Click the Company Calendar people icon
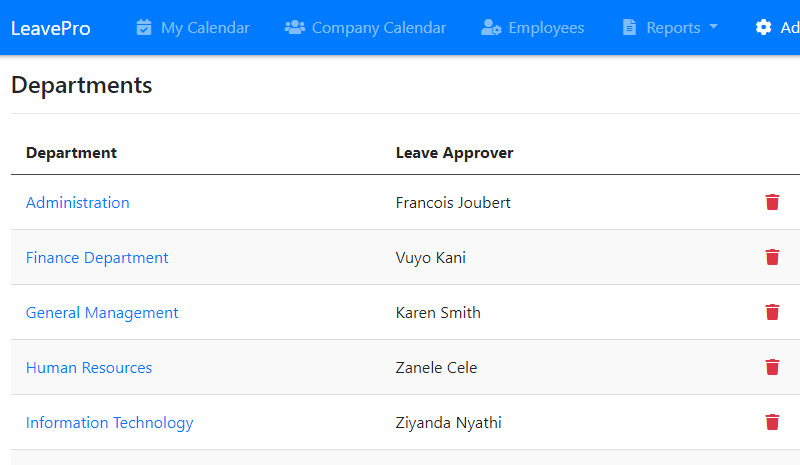800x465 pixels. click(294, 27)
